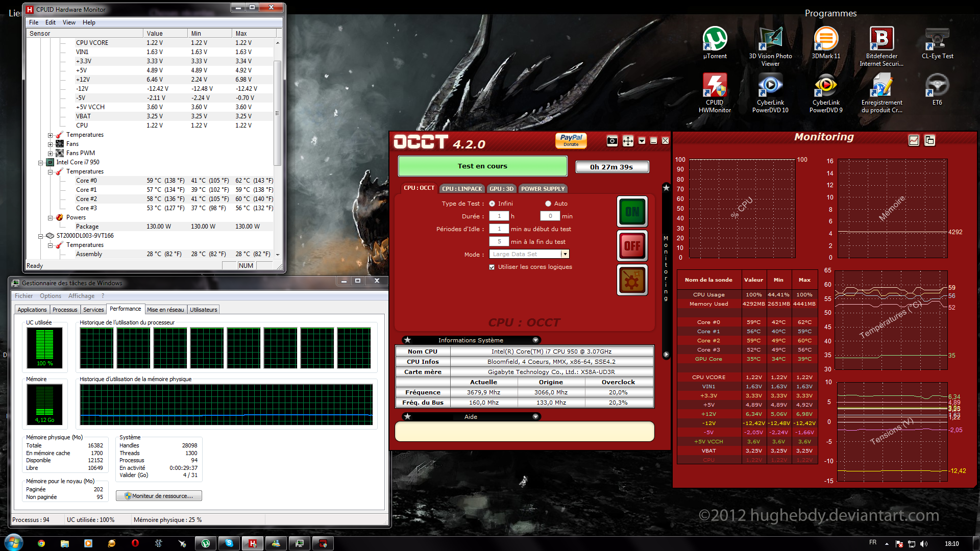
Task: Expand the Fans PWM tree node
Action: (50, 154)
